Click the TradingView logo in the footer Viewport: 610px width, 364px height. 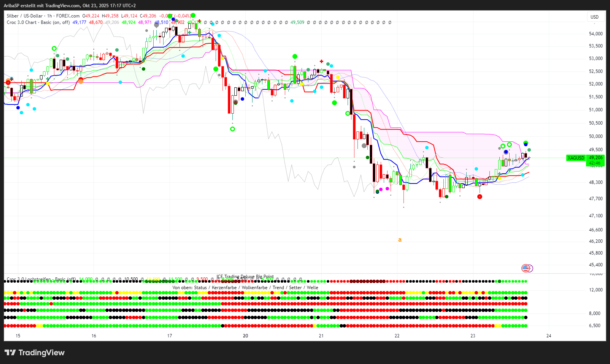pos(35,353)
